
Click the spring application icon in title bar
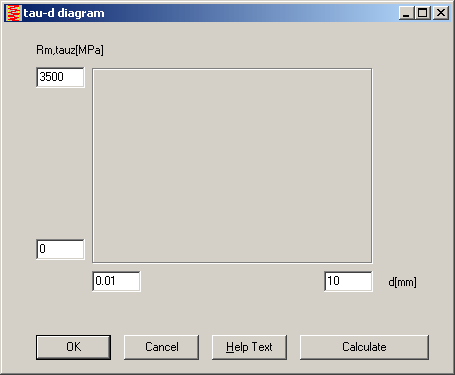pos(14,13)
